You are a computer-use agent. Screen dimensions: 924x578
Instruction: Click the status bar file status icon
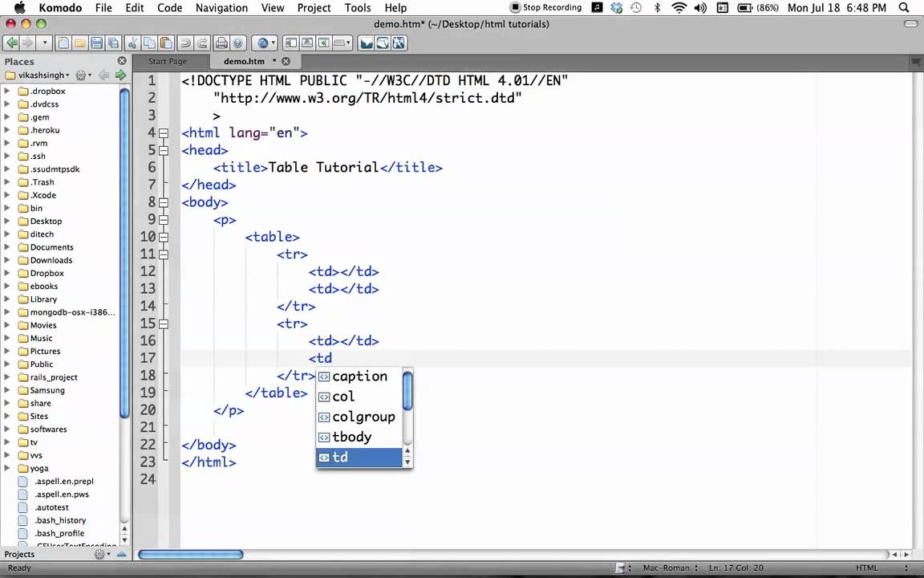[x=620, y=568]
